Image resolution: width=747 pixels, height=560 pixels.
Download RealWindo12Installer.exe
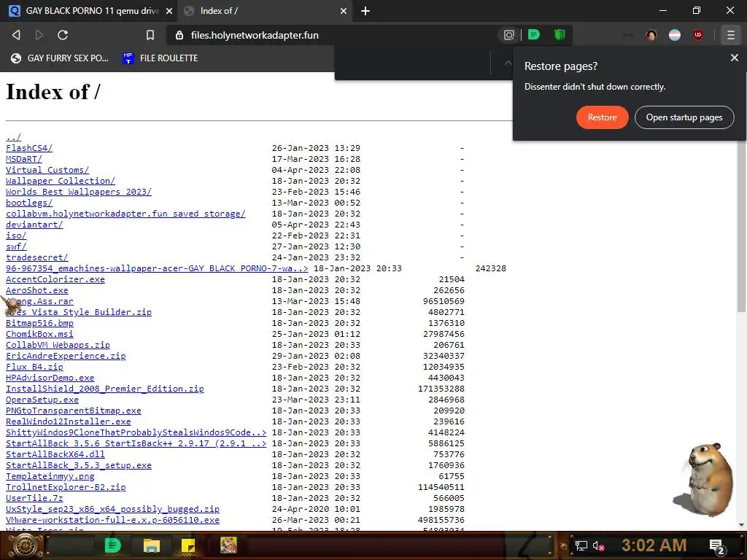pos(68,422)
